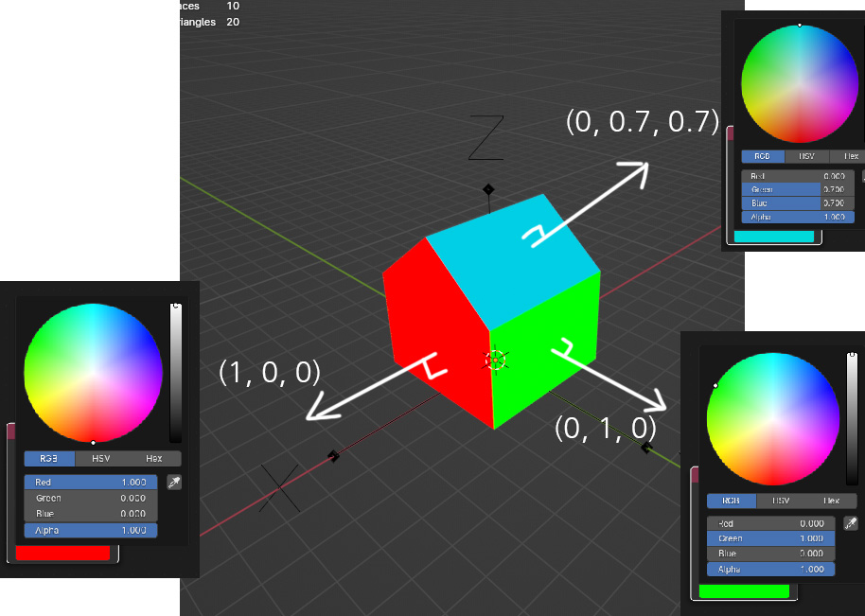Image resolution: width=865 pixels, height=616 pixels.
Task: Click the 3D cursor at the cube's origin
Action: click(495, 360)
